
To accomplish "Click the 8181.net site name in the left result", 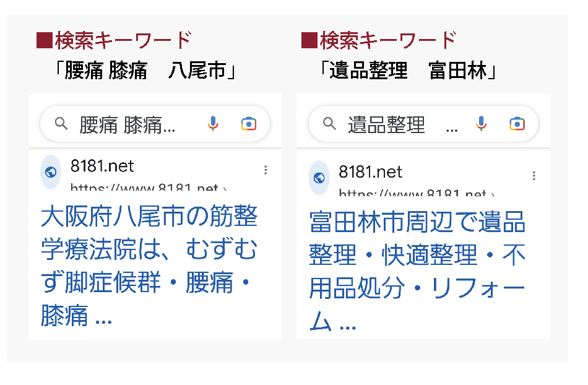I will point(102,166).
